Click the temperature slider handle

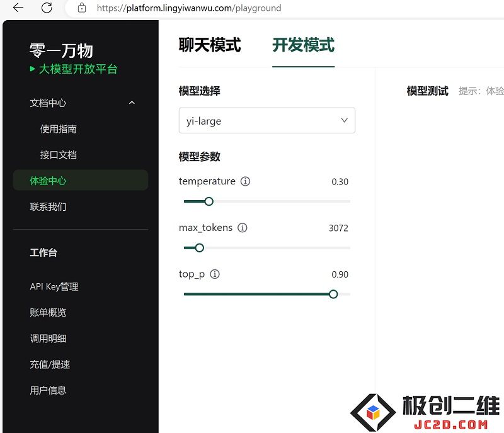coord(209,201)
